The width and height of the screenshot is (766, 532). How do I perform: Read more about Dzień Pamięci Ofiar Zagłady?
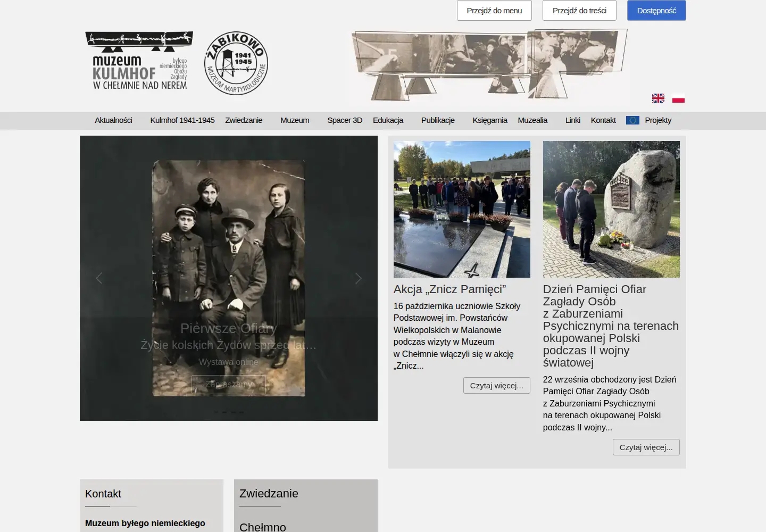click(646, 447)
